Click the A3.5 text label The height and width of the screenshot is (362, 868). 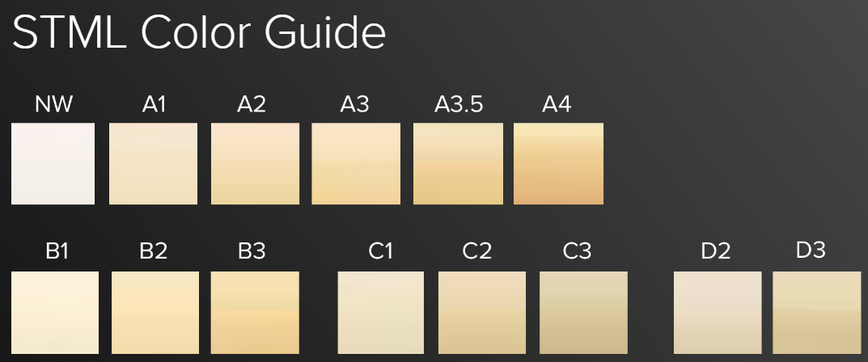(x=459, y=105)
